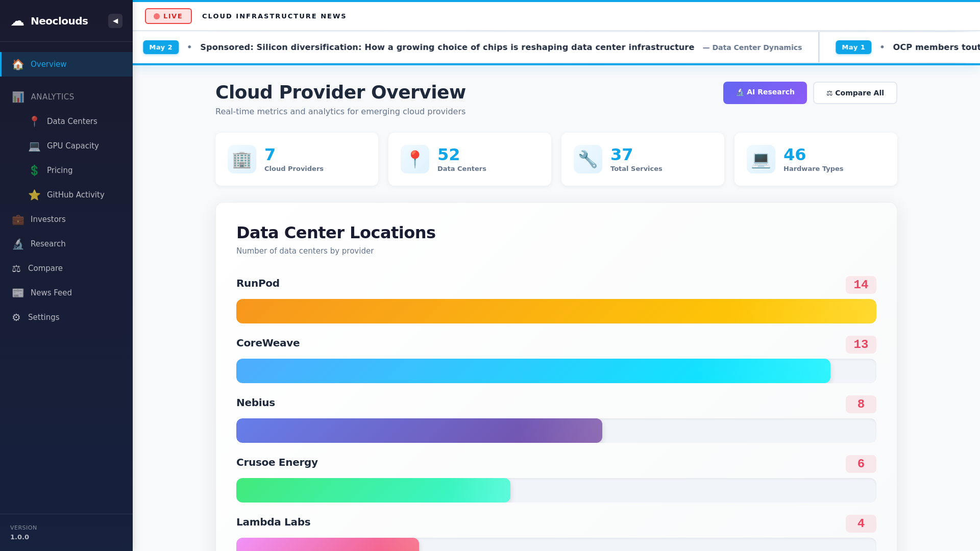
Task: Click the Neoclouds cloud logo icon
Action: pyautogui.click(x=18, y=21)
